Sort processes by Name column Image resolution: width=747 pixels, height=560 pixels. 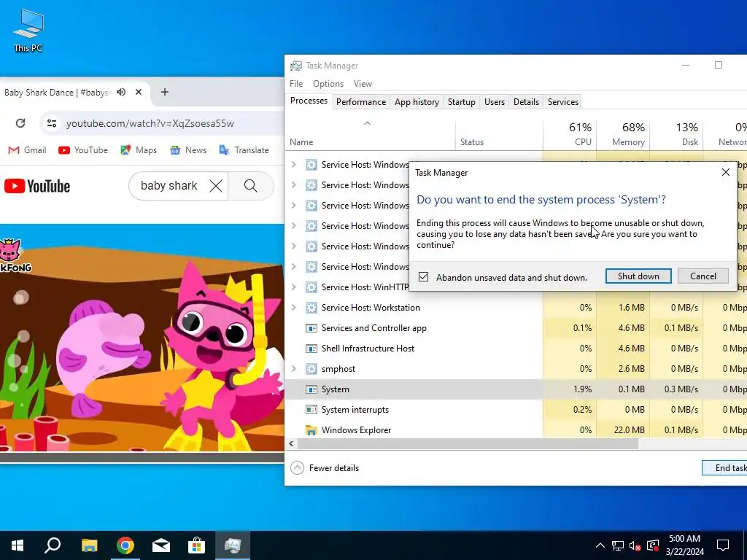coord(370,135)
